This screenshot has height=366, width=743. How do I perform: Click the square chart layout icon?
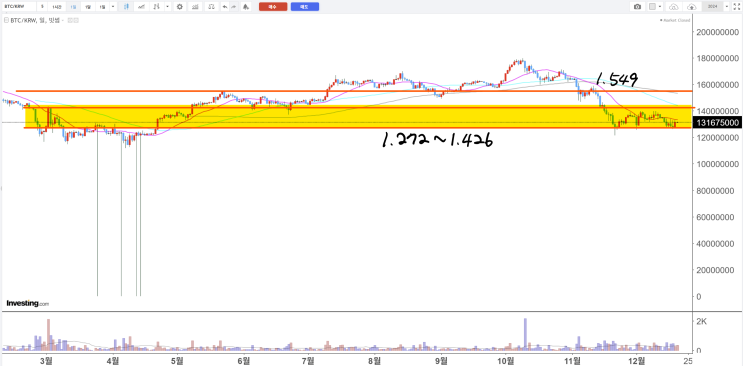(652, 7)
